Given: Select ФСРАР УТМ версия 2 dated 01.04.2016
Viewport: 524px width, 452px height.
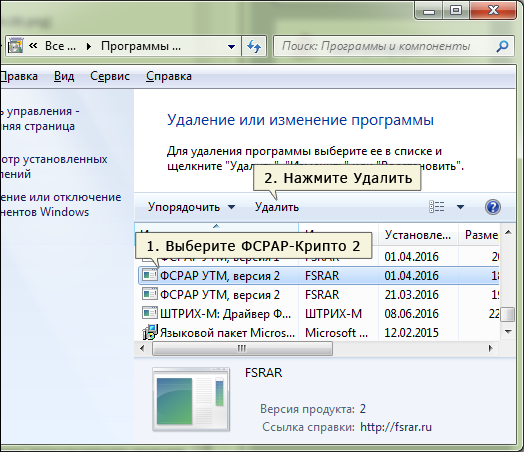Looking at the screenshot, I should click(x=319, y=276).
